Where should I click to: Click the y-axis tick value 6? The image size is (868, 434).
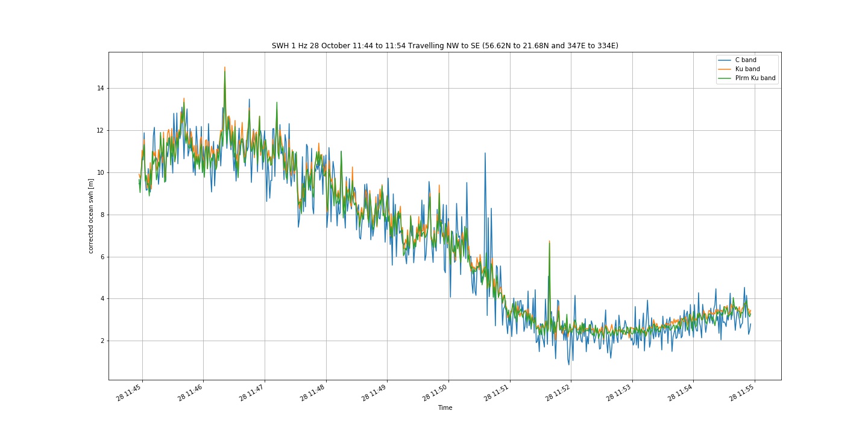(x=102, y=257)
